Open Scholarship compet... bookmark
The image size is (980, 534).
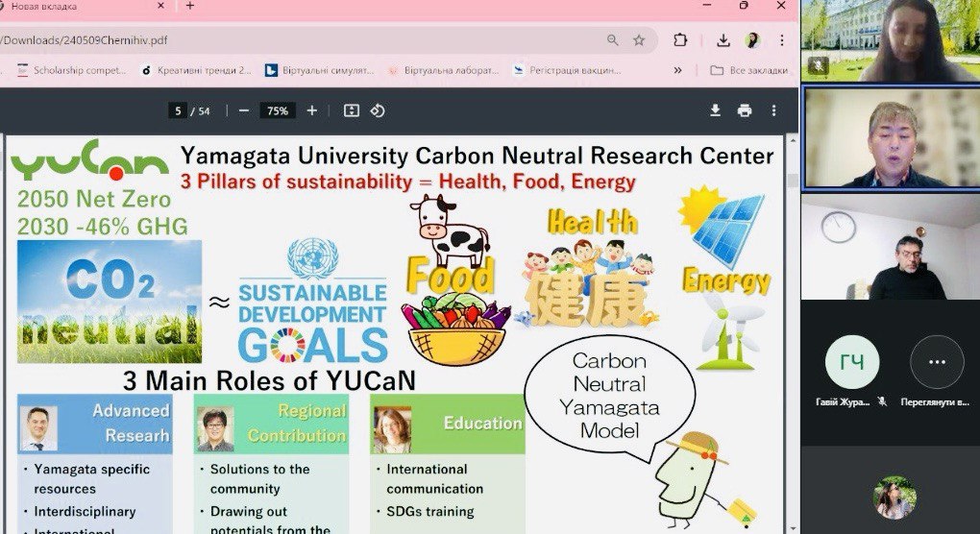point(71,70)
